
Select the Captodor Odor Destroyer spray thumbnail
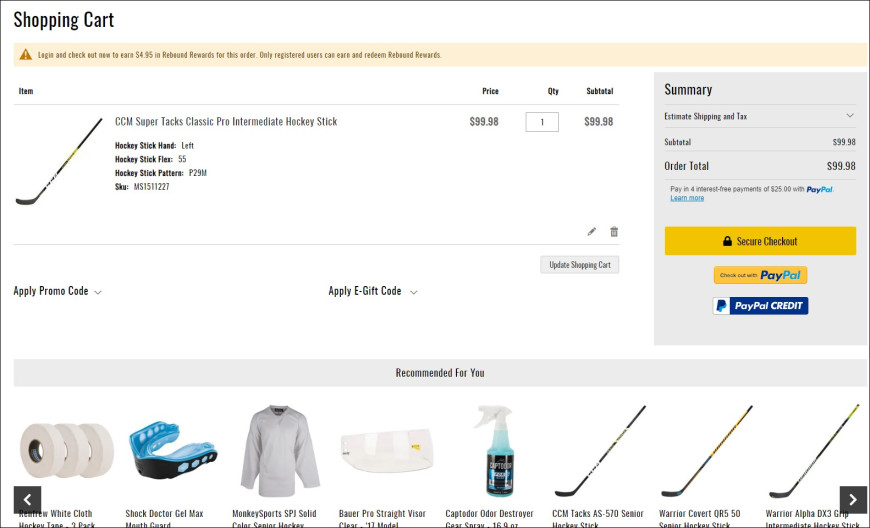click(x=494, y=451)
